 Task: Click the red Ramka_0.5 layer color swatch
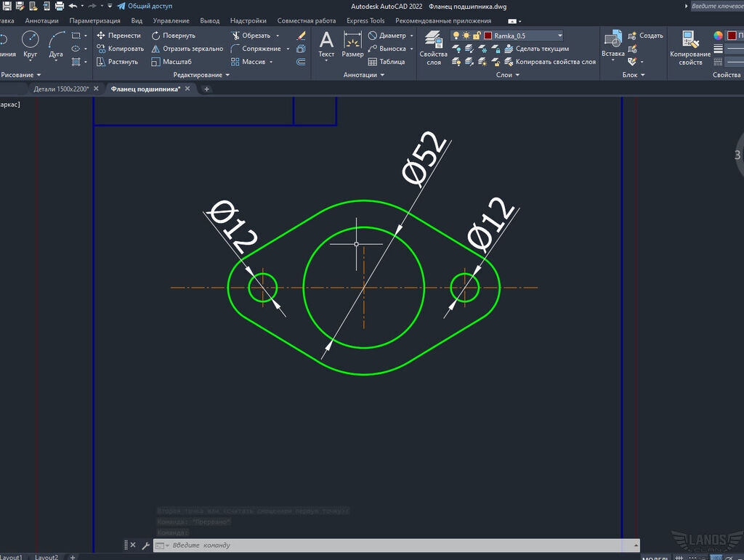pyautogui.click(x=488, y=36)
